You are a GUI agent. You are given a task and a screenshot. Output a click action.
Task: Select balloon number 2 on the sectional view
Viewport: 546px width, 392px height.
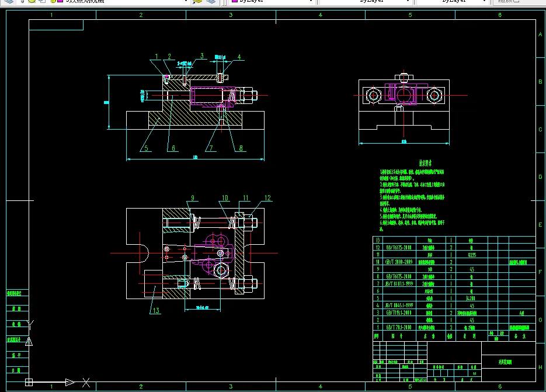coord(169,57)
